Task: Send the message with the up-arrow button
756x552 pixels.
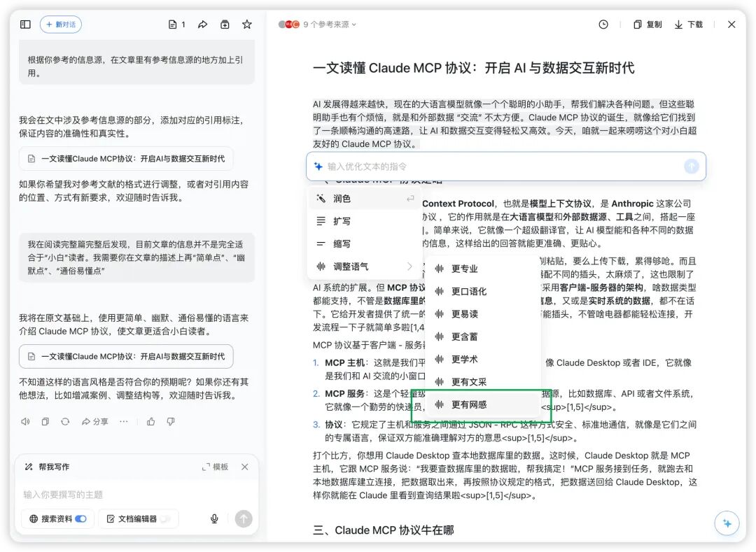Action: click(244, 518)
